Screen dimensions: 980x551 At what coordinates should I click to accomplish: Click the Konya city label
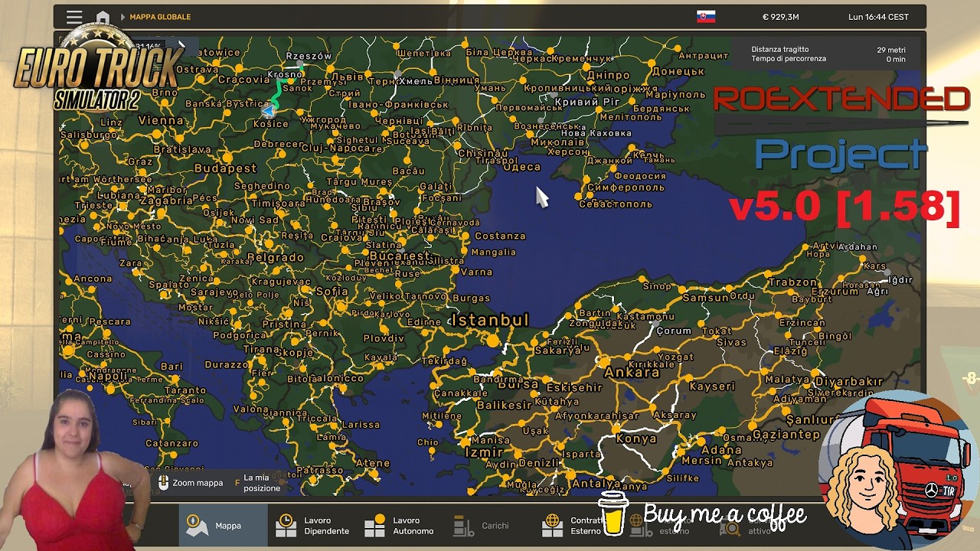click(636, 439)
